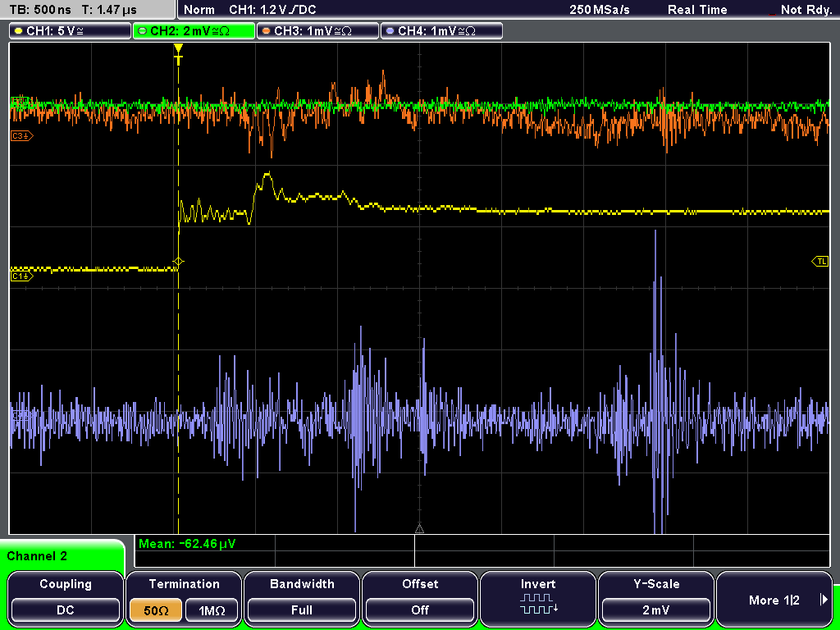Select the CH1: 5 V channel tab
840x630 pixels.
point(71,31)
